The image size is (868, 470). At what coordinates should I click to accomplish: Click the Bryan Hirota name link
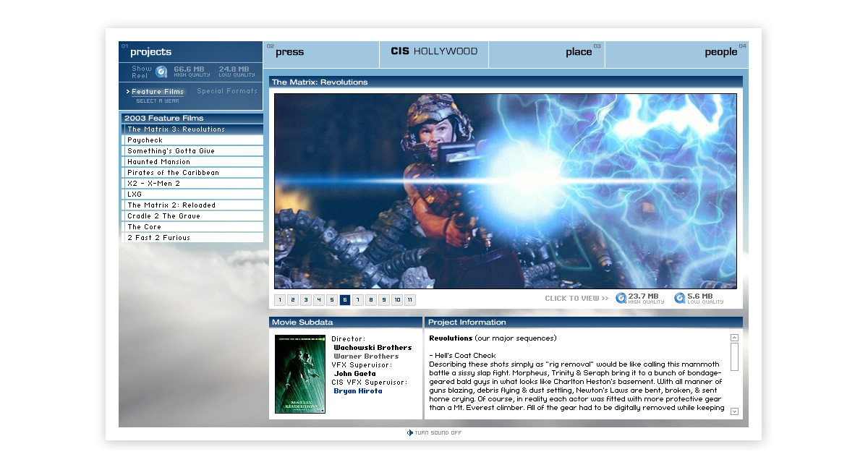(x=358, y=391)
